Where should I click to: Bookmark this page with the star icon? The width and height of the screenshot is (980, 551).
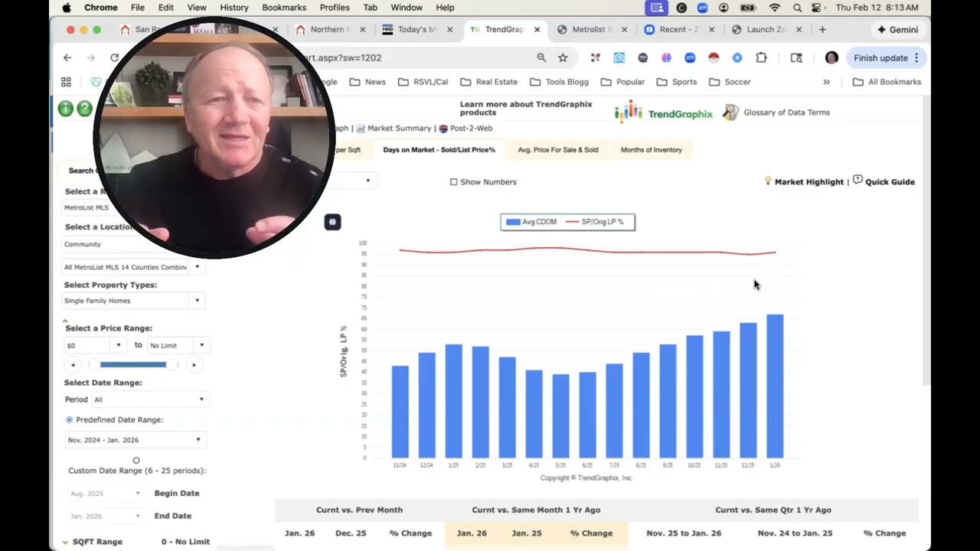(563, 57)
